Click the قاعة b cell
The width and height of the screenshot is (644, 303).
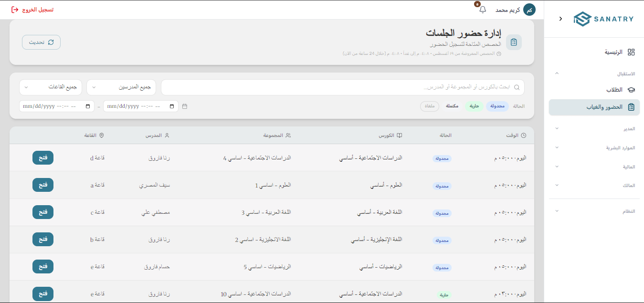coord(97,240)
